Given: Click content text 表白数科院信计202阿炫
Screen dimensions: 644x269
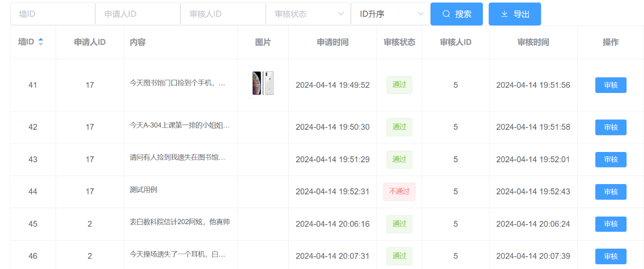Looking at the screenshot, I should click(179, 222).
